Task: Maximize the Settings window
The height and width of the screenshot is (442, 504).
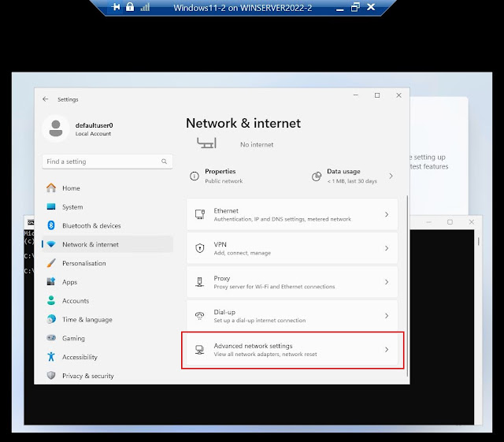Action: 377,95
